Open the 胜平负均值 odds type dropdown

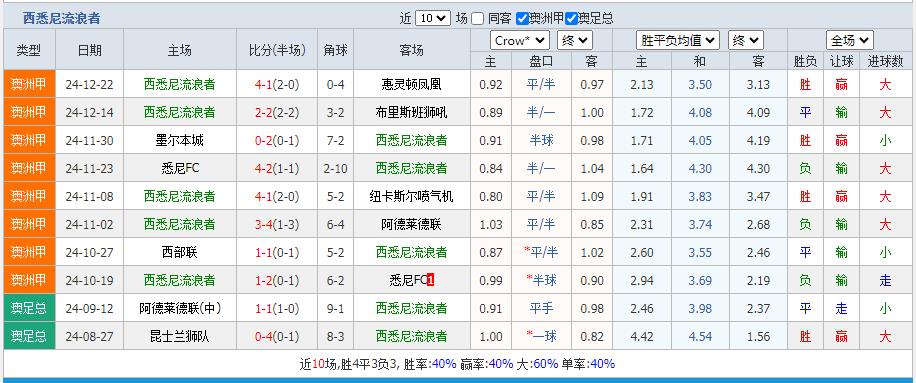(x=677, y=40)
